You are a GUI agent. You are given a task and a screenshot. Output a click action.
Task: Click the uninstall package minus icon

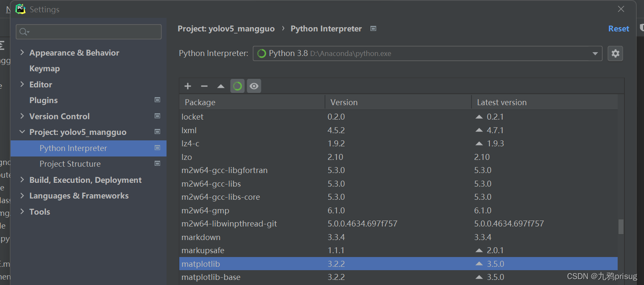(204, 86)
